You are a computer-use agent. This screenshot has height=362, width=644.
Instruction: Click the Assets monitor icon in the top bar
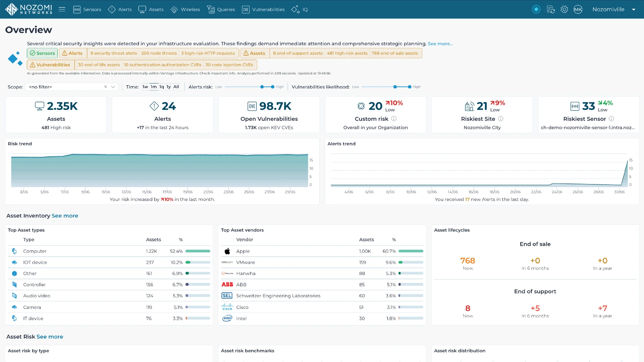coord(142,9)
